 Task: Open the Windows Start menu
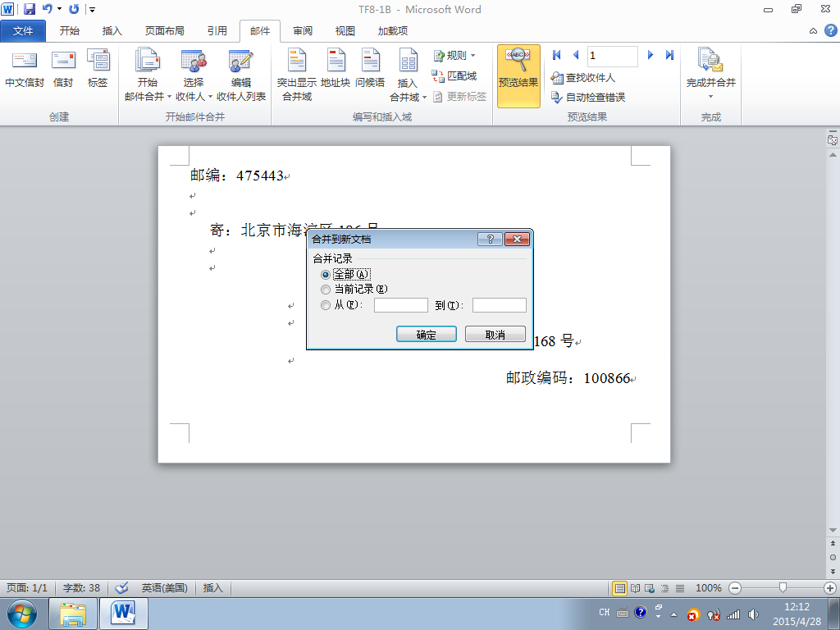tap(22, 614)
